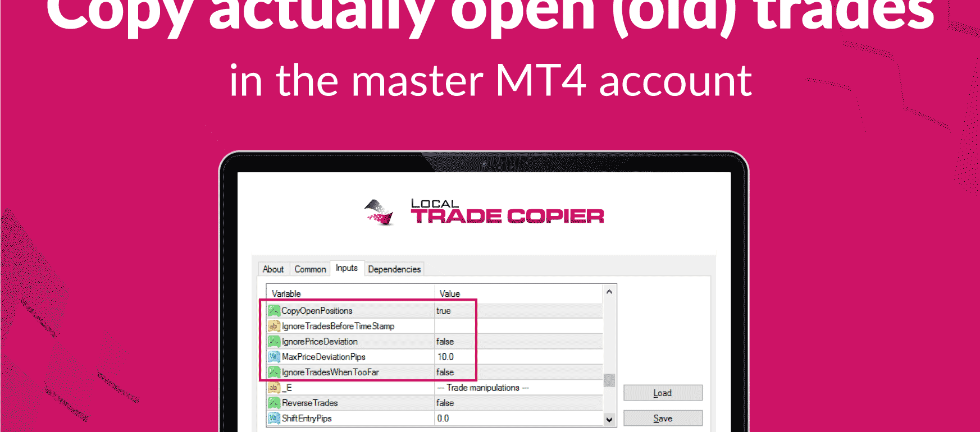Select the Inputs tab

pos(347,268)
